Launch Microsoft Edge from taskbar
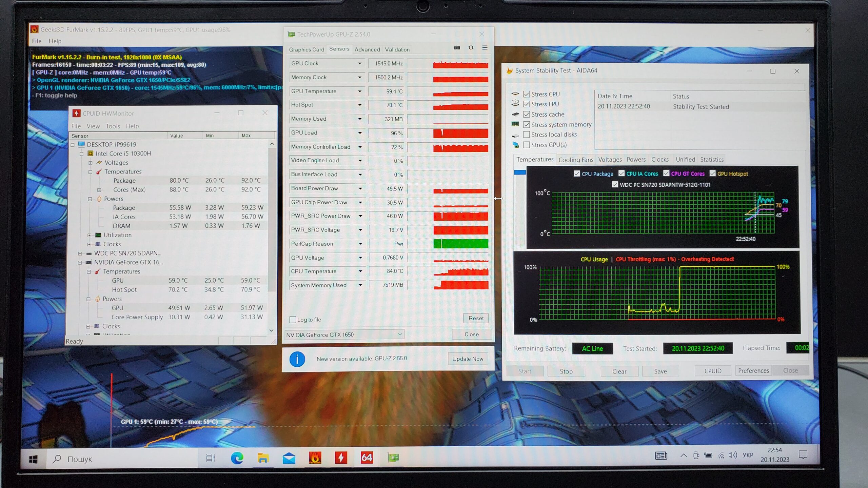Viewport: 868px width, 488px height. click(x=237, y=458)
